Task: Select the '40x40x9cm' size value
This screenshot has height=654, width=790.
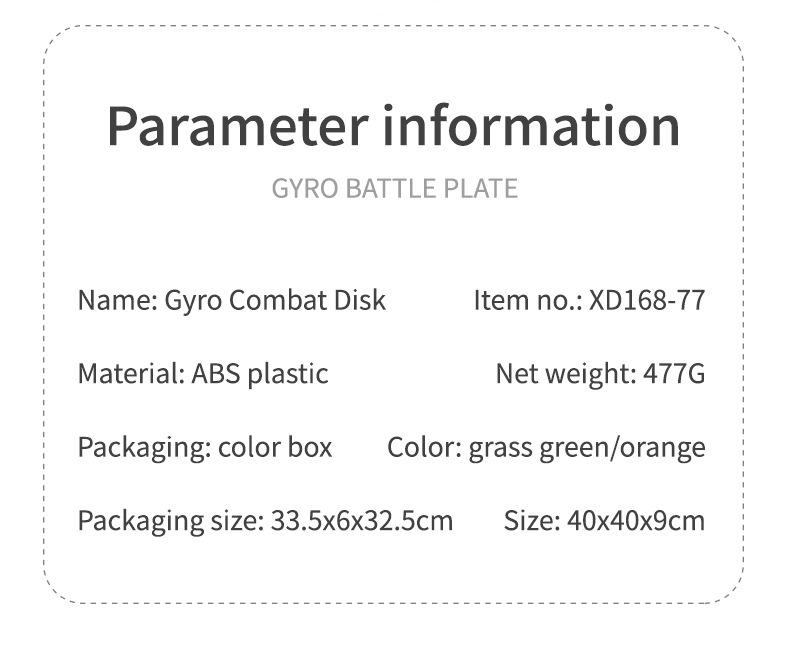Action: point(635,521)
